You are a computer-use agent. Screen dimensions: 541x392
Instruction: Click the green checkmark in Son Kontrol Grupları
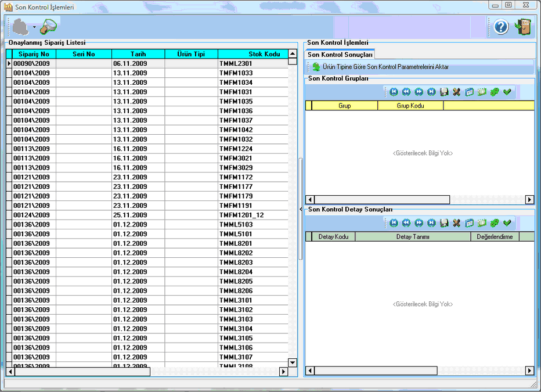point(507,92)
